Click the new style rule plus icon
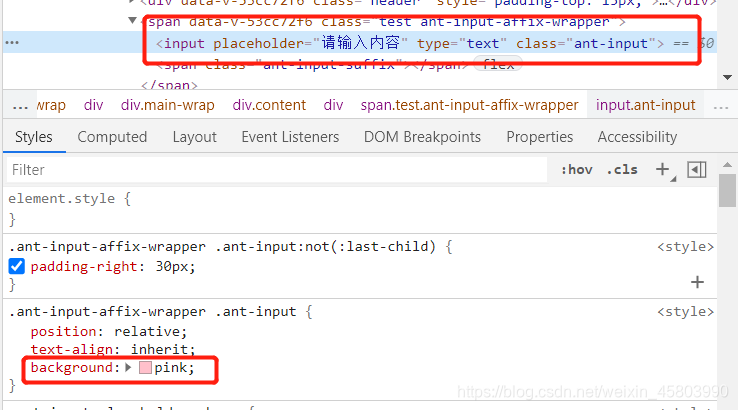Image resolution: width=738 pixels, height=410 pixels. point(662,169)
